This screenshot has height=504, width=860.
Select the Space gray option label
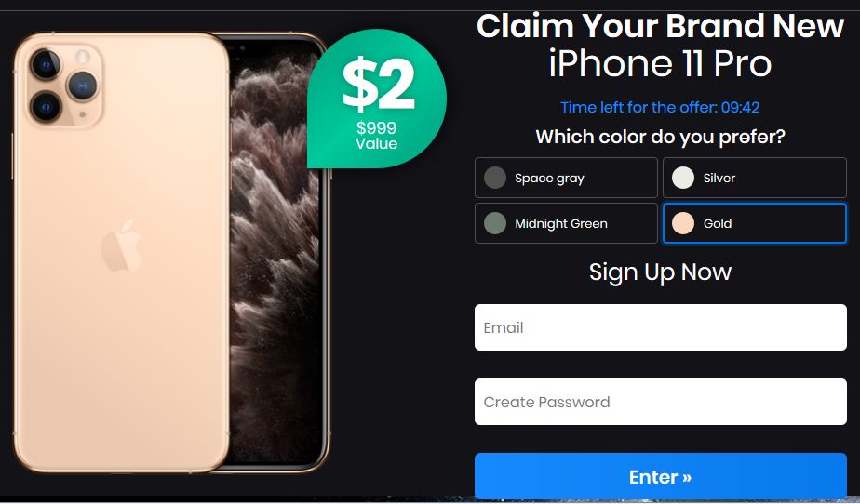pyautogui.click(x=549, y=179)
